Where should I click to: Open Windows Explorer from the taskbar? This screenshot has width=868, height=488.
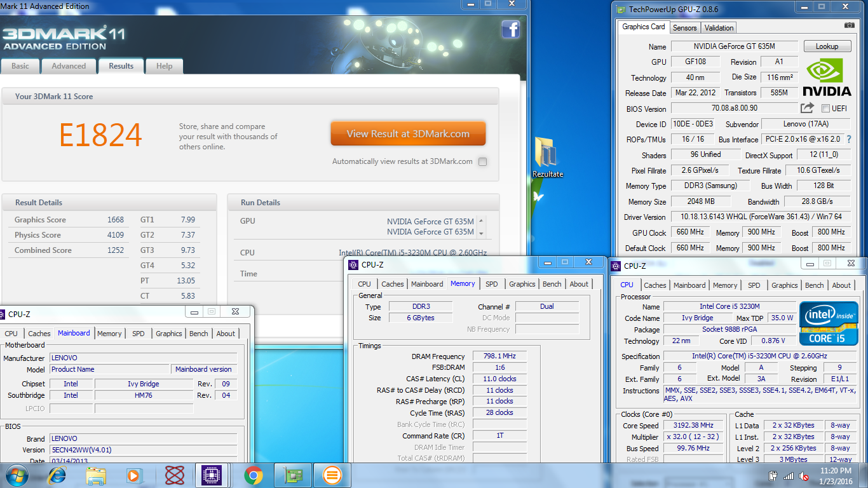pyautogui.click(x=96, y=475)
